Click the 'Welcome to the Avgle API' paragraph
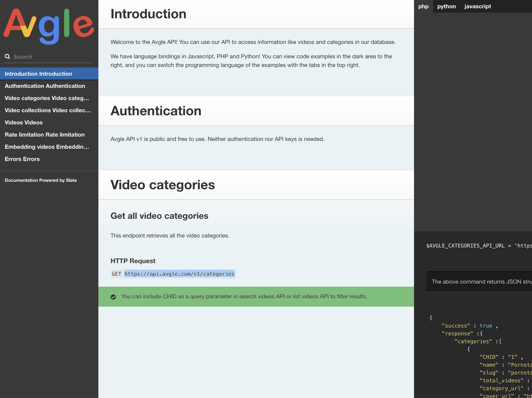532x398 pixels. point(253,42)
